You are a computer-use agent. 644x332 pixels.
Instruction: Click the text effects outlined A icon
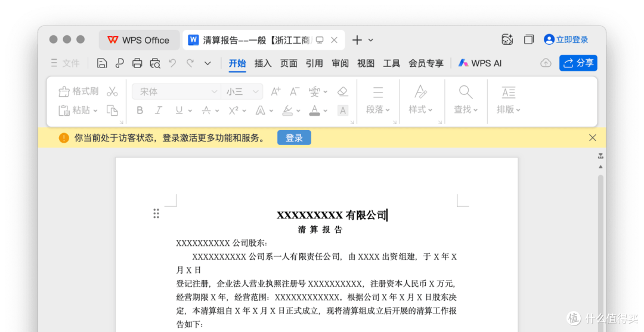tap(261, 110)
